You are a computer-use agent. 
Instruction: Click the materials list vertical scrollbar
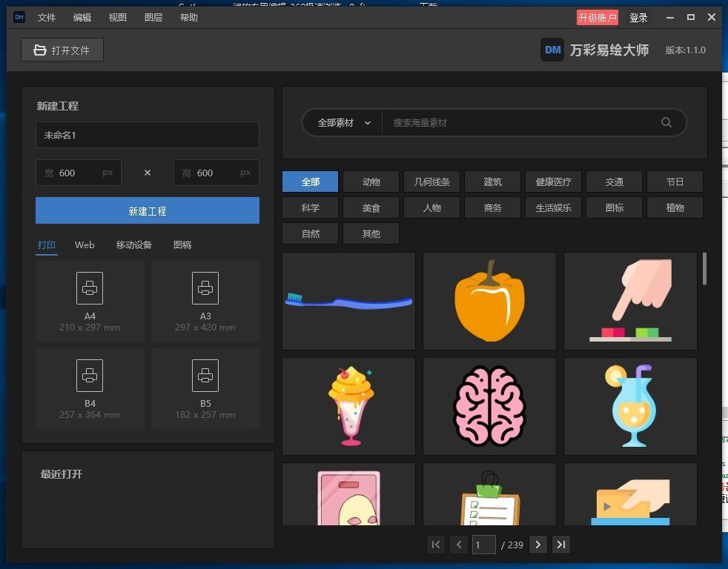704,268
